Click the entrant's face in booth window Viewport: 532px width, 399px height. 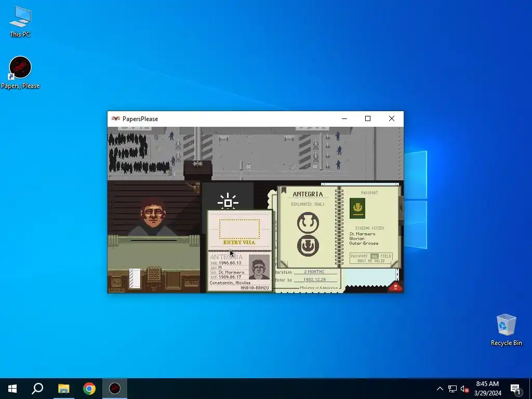click(x=153, y=214)
